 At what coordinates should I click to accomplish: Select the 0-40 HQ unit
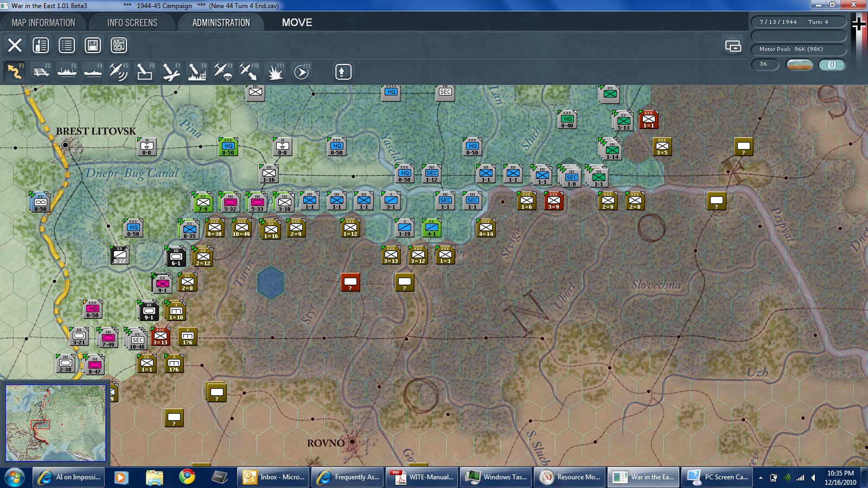coord(567,120)
